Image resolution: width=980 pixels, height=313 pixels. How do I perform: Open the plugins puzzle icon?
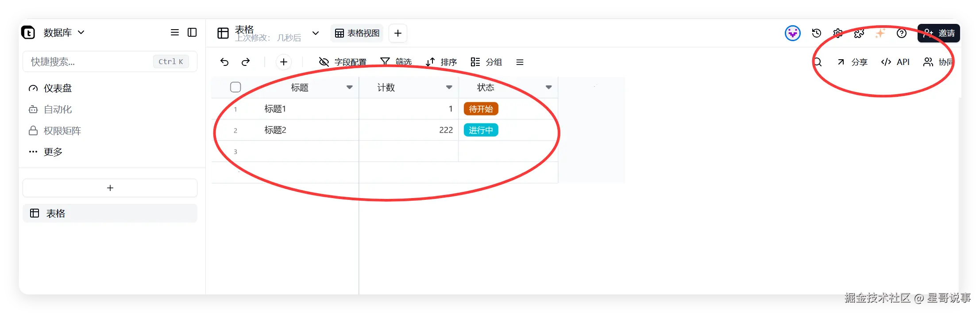coord(859,33)
